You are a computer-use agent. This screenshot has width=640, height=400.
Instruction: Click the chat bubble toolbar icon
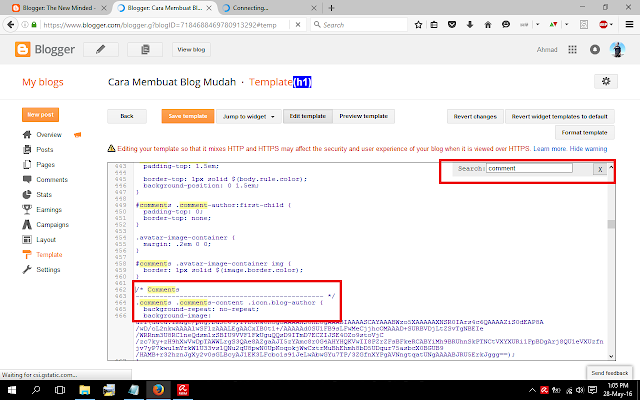pyautogui.click(x=506, y=25)
